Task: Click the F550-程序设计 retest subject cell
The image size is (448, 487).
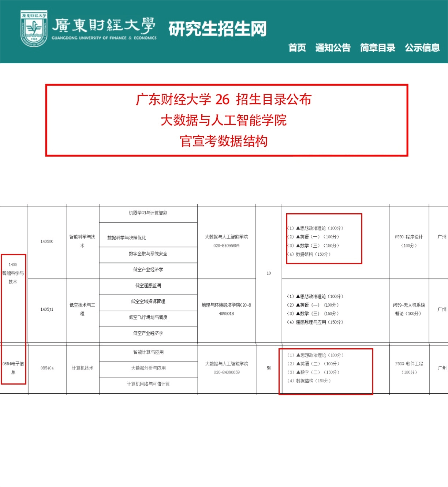Action: click(x=408, y=241)
